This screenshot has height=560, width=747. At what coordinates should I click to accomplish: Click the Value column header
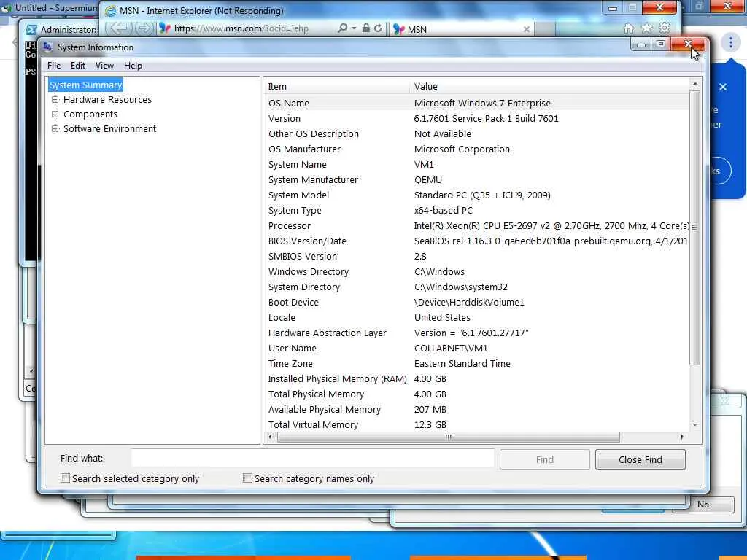[x=550, y=86]
